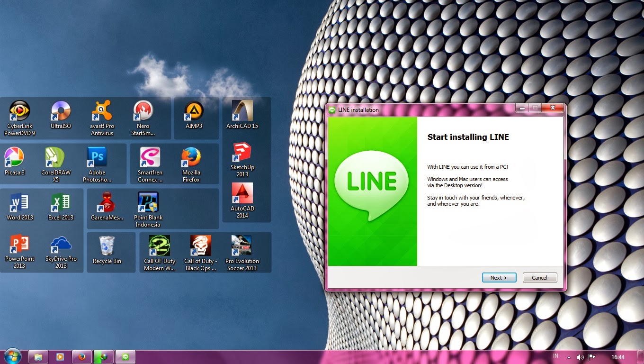The width and height of the screenshot is (644, 364).
Task: Select the Excel 2013 shortcut
Action: click(61, 207)
